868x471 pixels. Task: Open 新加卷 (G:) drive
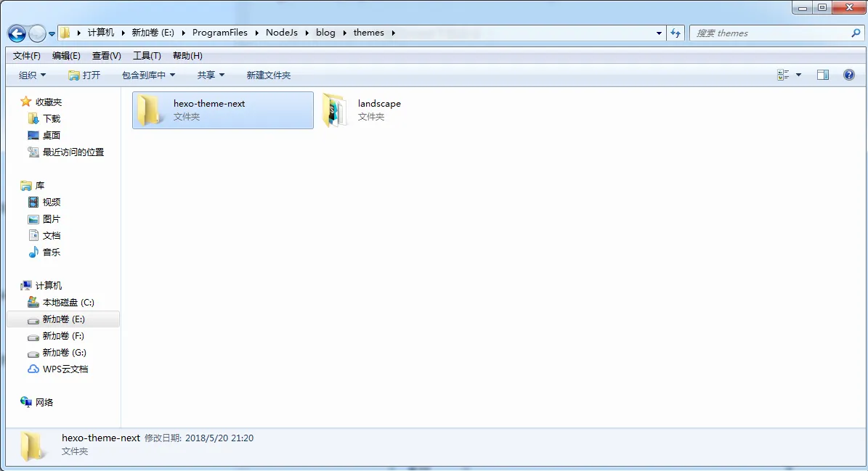click(64, 353)
